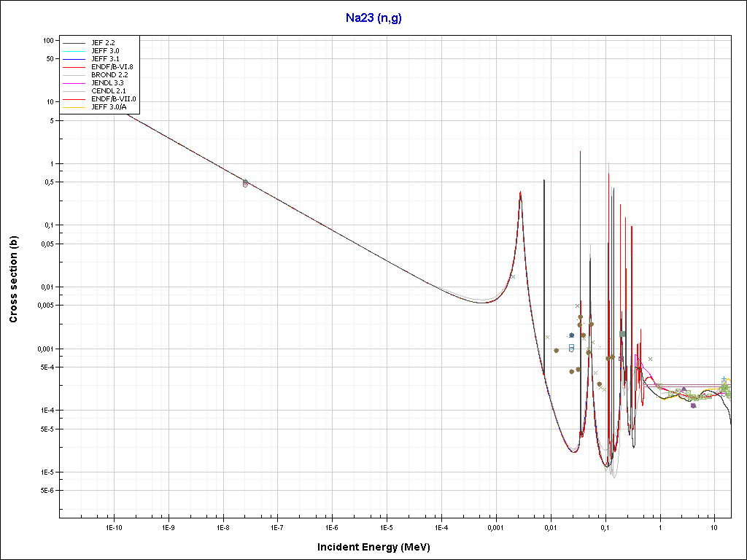The width and height of the screenshot is (747, 560).
Task: Click the chart title Na23 (n,g)
Action: pos(373,18)
